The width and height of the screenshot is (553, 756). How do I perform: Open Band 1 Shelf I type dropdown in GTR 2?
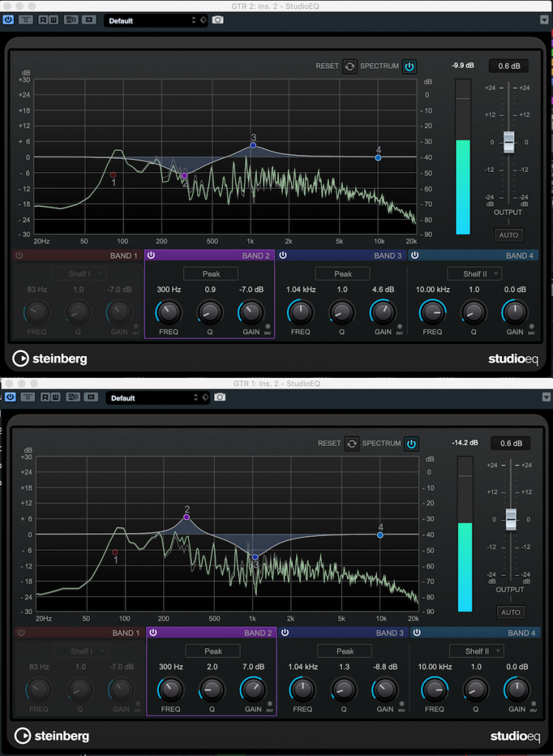79,274
